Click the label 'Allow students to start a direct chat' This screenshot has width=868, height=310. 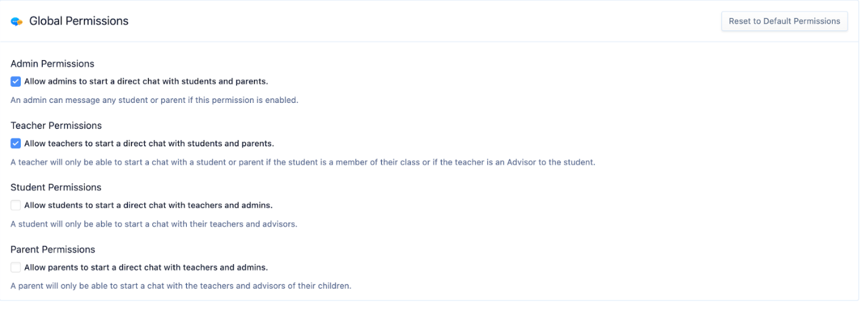pyautogui.click(x=149, y=205)
